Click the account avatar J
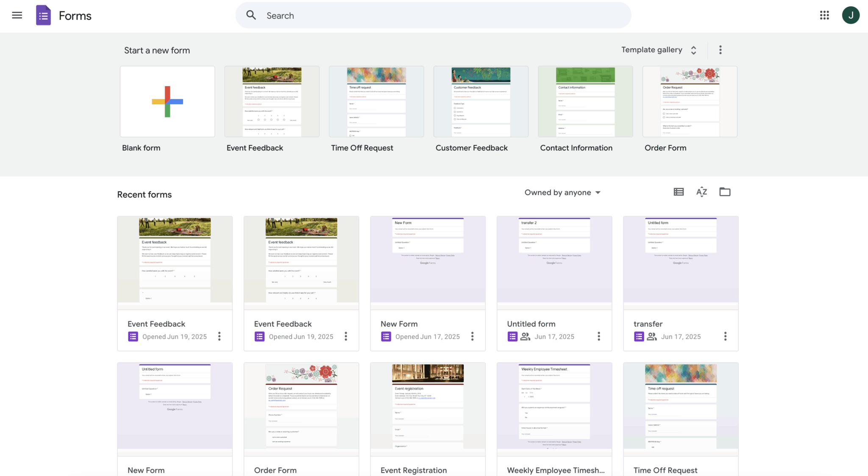This screenshot has width=868, height=476. click(851, 15)
